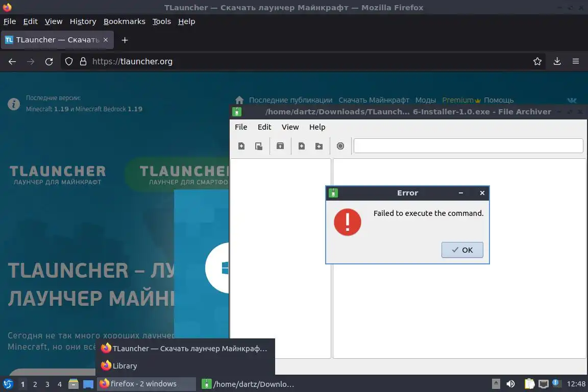The height and width of the screenshot is (392, 588).
Task: Open Premium link on TLauncher site
Action: coord(461,100)
